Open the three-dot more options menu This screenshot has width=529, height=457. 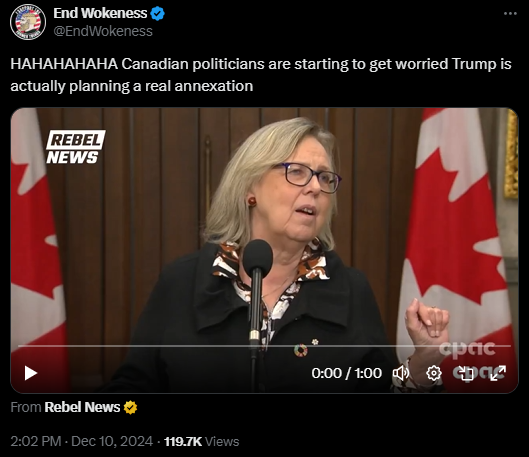click(510, 13)
